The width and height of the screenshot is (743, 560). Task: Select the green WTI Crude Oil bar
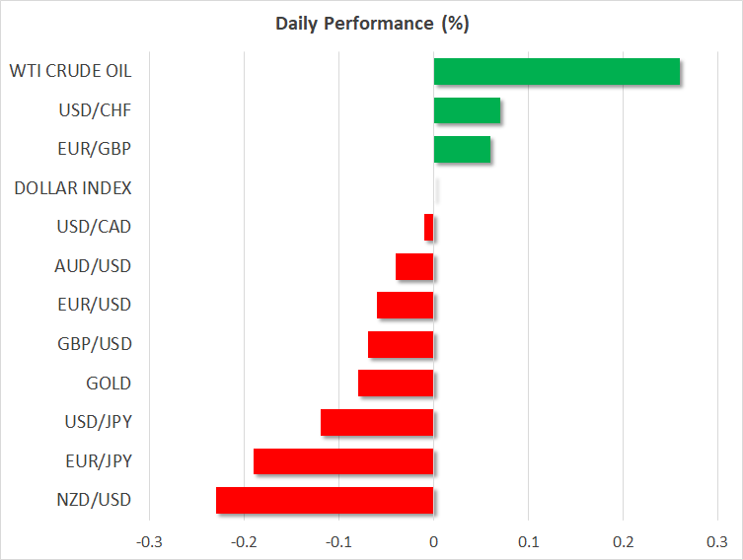click(x=557, y=72)
